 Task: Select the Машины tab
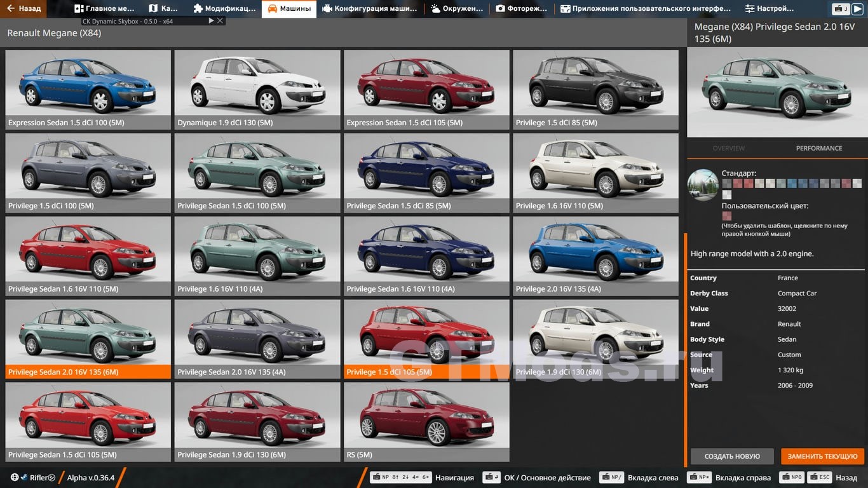click(x=289, y=9)
